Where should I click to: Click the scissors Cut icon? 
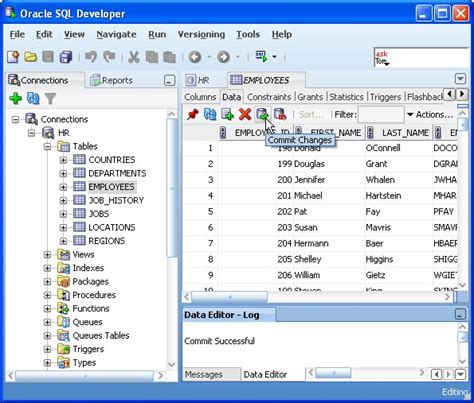134,57
